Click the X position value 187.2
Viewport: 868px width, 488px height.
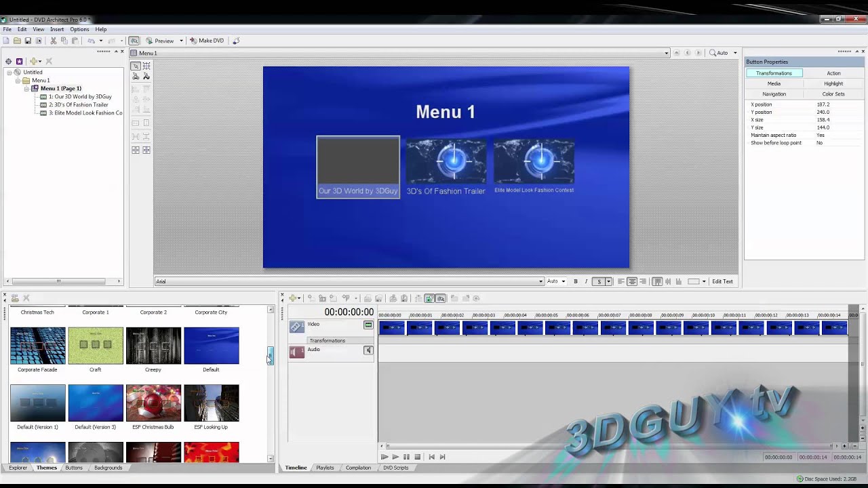click(823, 104)
